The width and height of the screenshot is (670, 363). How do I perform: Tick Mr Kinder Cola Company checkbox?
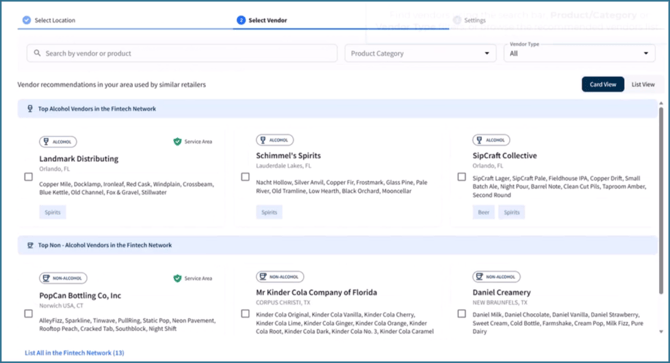[x=245, y=313]
